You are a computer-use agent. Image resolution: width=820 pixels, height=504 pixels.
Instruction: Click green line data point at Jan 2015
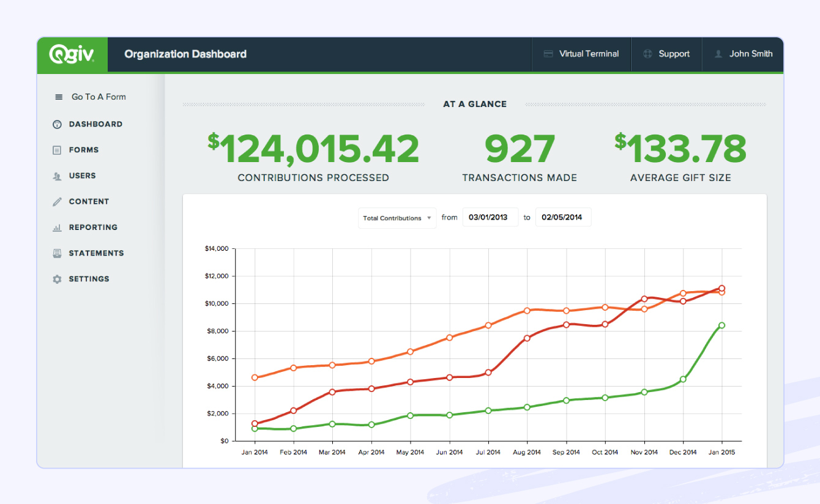coord(721,325)
